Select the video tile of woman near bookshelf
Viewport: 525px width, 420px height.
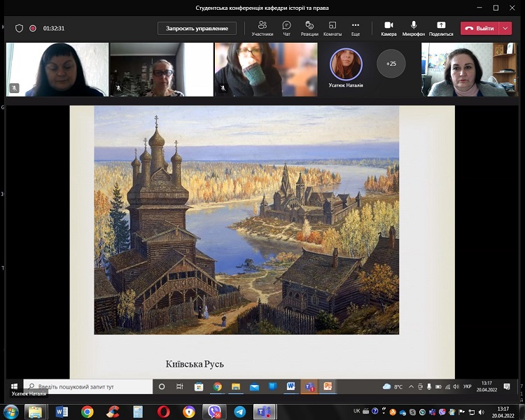(x=469, y=69)
